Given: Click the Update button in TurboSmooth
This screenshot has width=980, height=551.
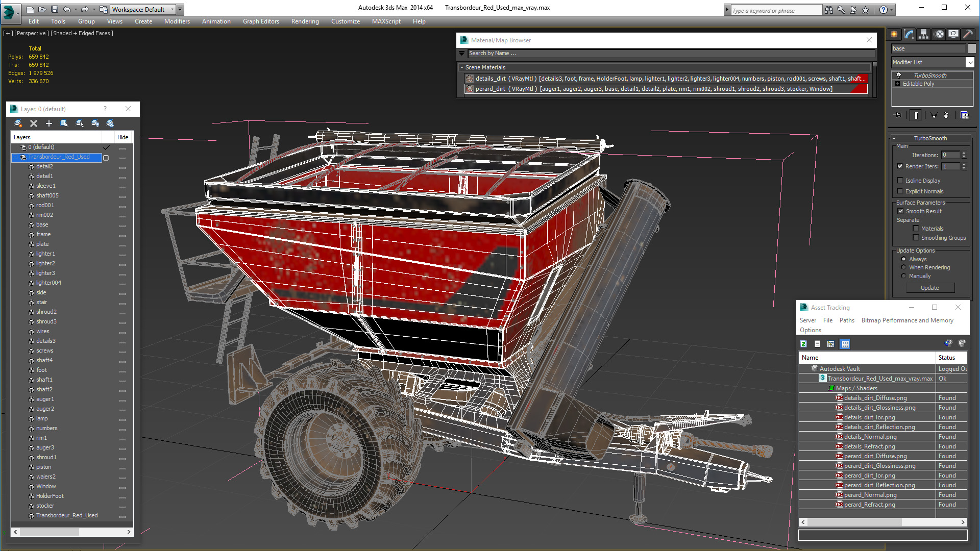Looking at the screenshot, I should pos(929,288).
